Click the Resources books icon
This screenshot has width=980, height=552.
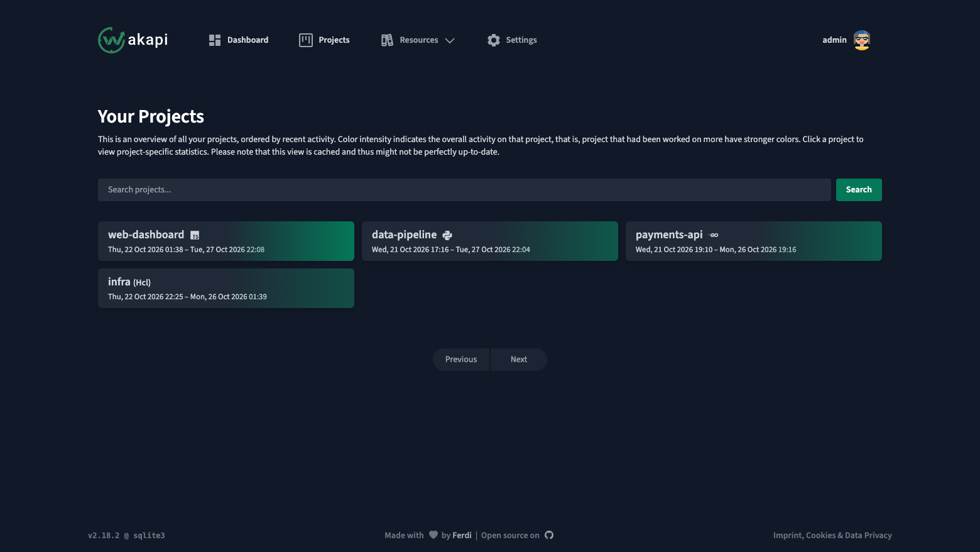[x=387, y=40]
